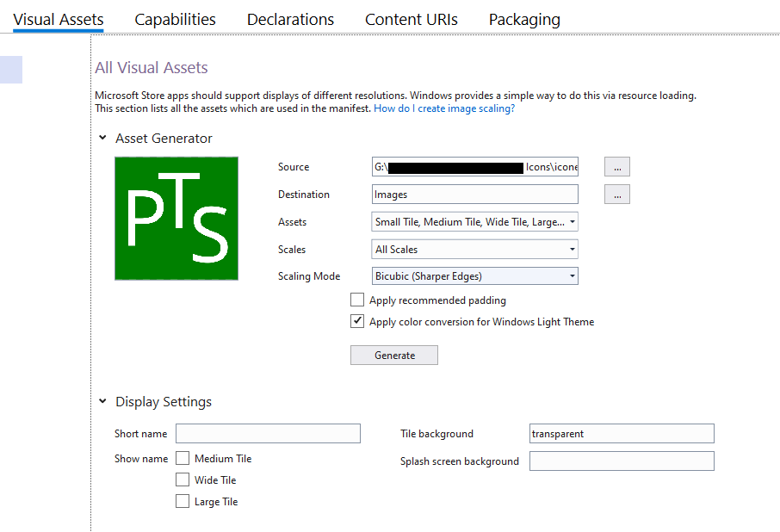Open the Declarations tab
This screenshot has height=532, width=780.
click(290, 19)
